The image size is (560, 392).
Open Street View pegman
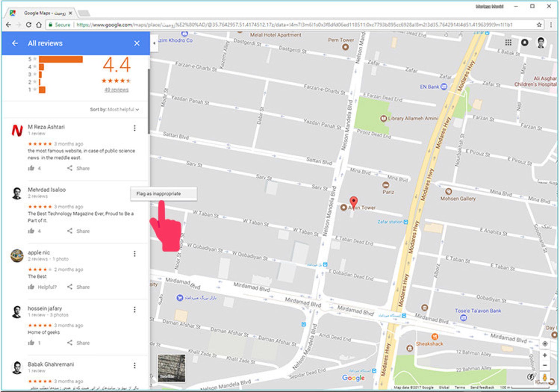pyautogui.click(x=544, y=377)
